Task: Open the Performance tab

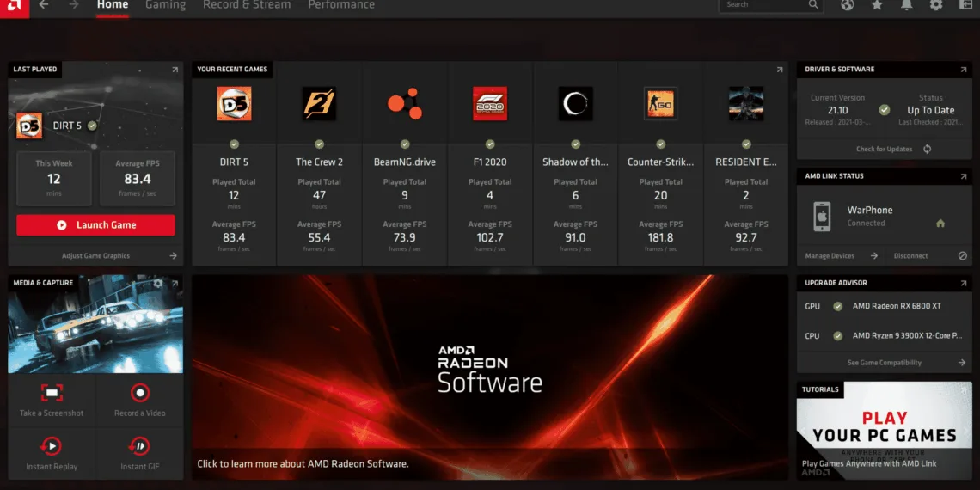Action: [341, 5]
